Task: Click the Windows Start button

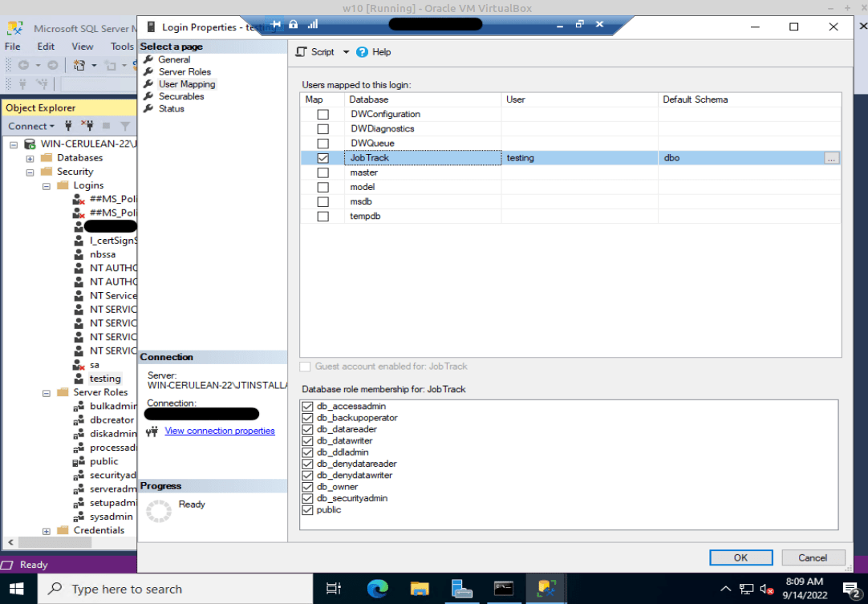Action: pos(15,589)
